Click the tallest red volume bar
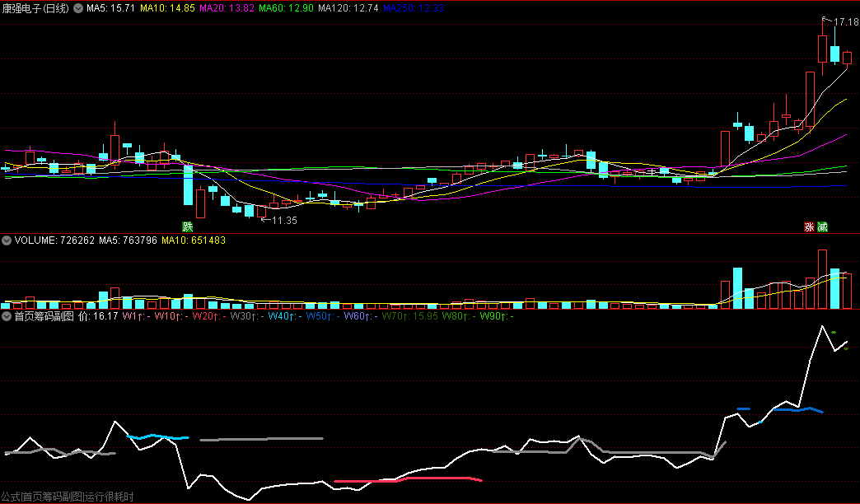The image size is (860, 504). coord(822,279)
